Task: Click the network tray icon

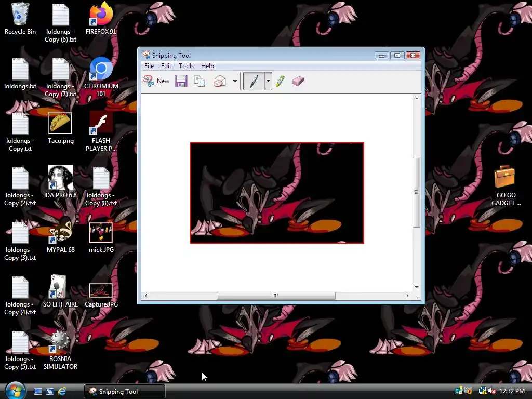Action: point(482,391)
